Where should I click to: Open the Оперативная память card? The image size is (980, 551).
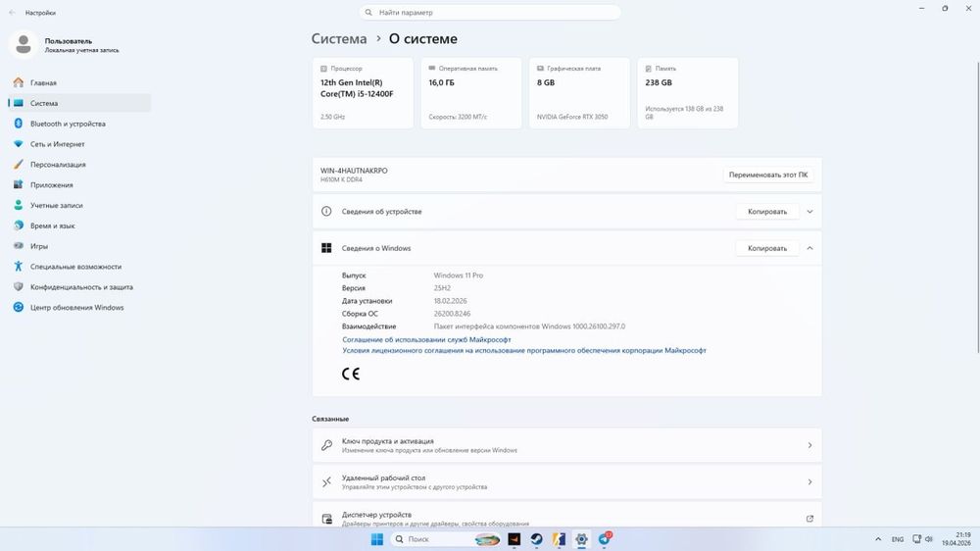(x=471, y=93)
